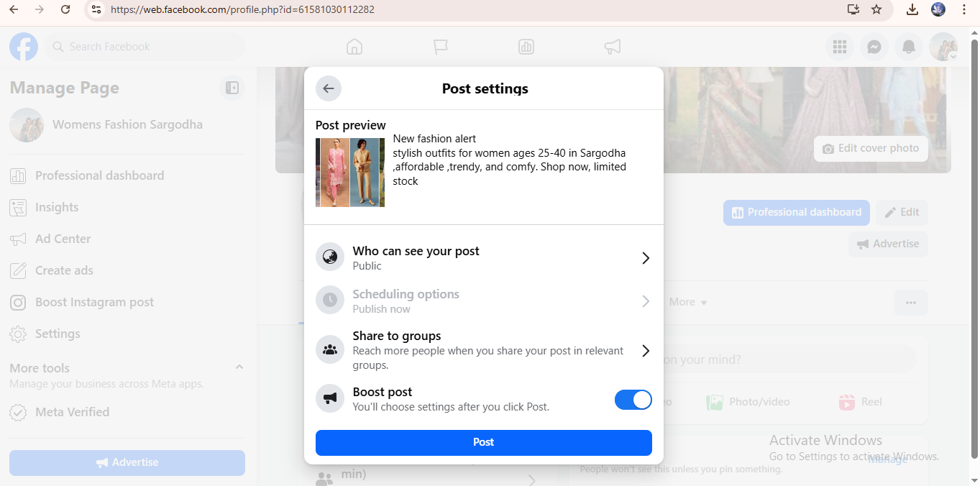Click the back arrow in Post settings
Image resolution: width=980 pixels, height=486 pixels.
[x=329, y=88]
